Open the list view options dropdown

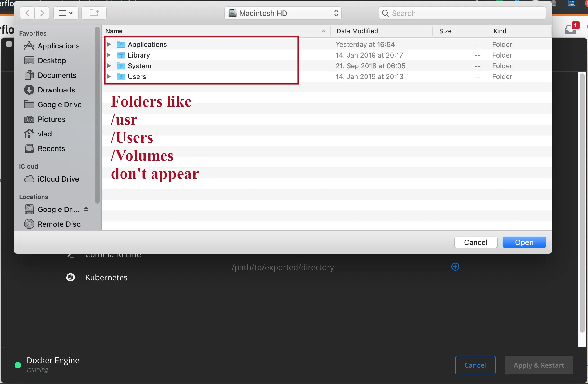point(66,13)
